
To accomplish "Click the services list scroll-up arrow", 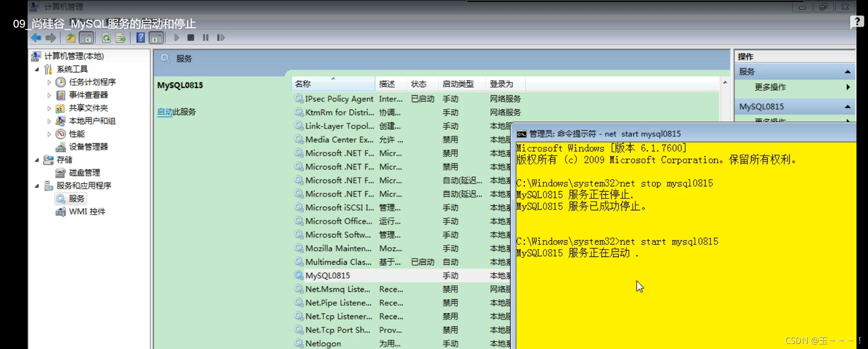I will (x=725, y=82).
